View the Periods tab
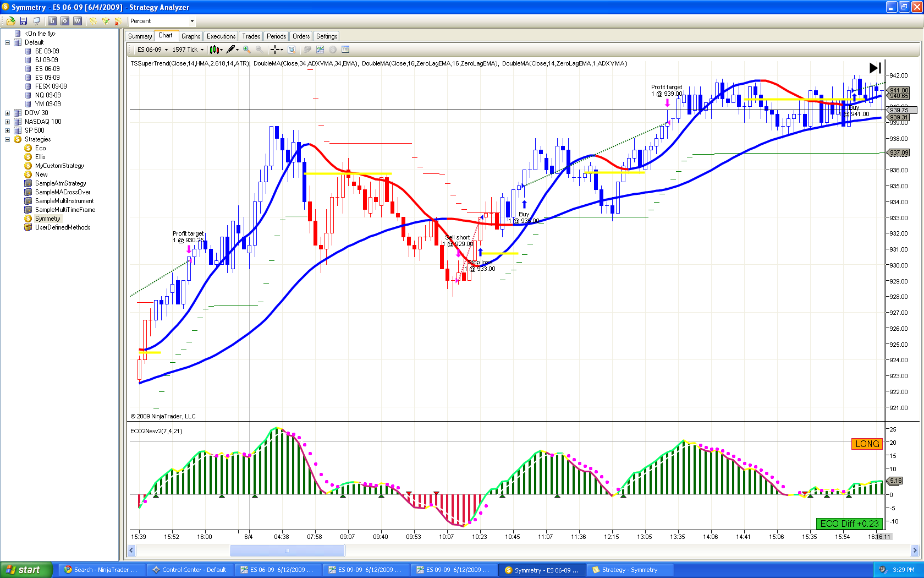 (276, 36)
